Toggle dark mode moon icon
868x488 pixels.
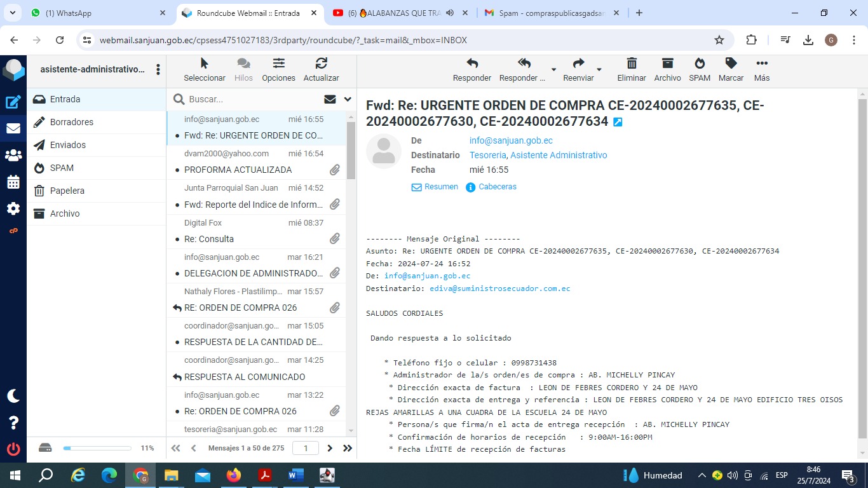(x=13, y=396)
